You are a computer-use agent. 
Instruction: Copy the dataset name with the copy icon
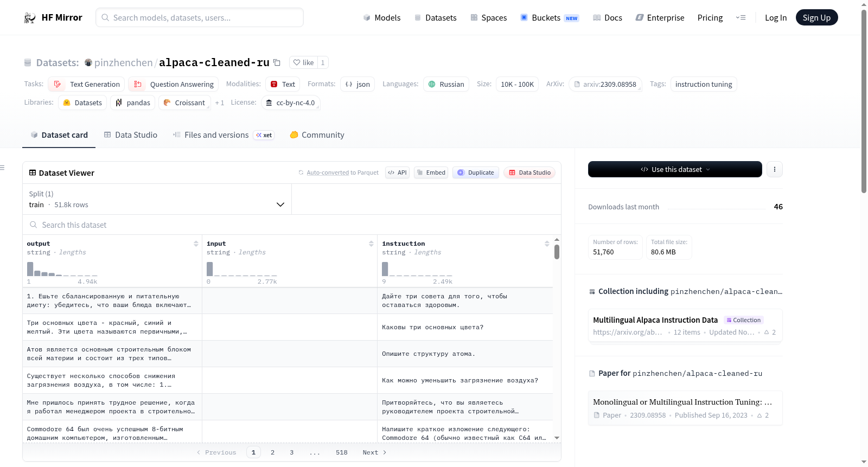pyautogui.click(x=277, y=62)
